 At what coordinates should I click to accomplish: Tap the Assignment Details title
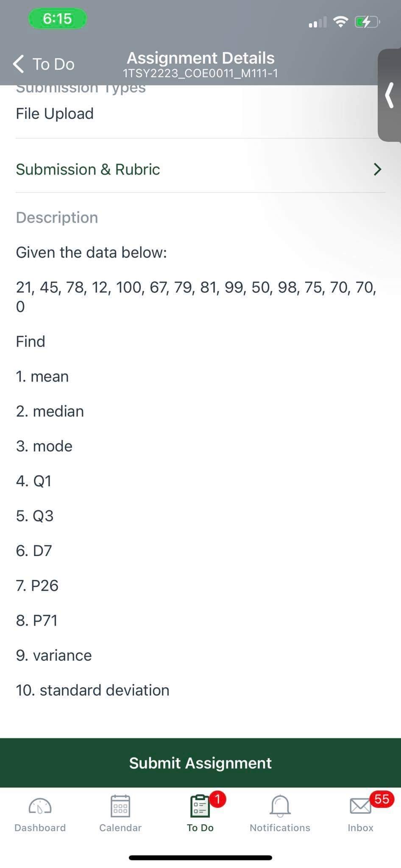(x=200, y=58)
